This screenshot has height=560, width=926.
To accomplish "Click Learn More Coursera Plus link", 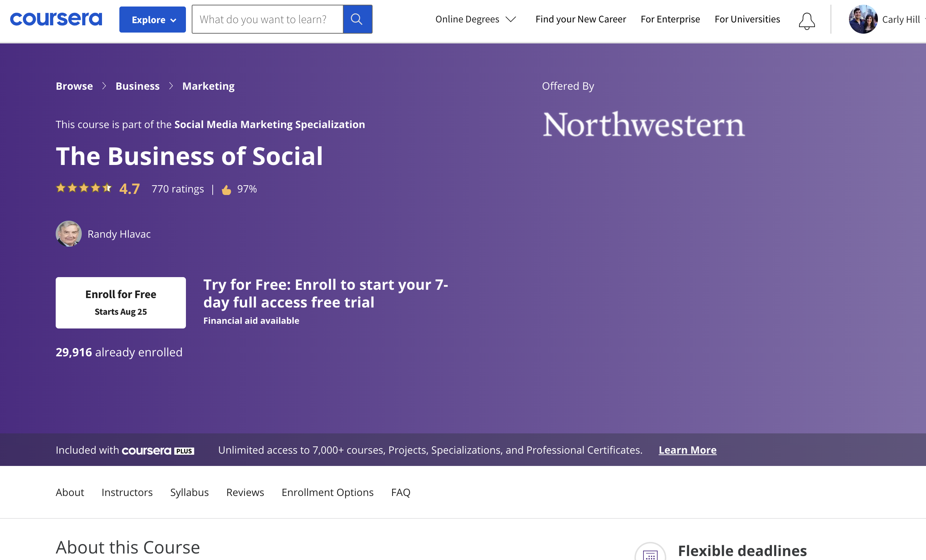I will [688, 450].
